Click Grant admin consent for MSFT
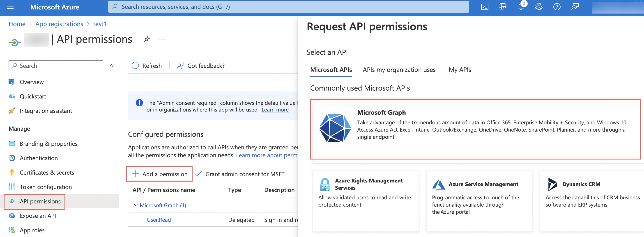644x237 pixels. coord(240,174)
